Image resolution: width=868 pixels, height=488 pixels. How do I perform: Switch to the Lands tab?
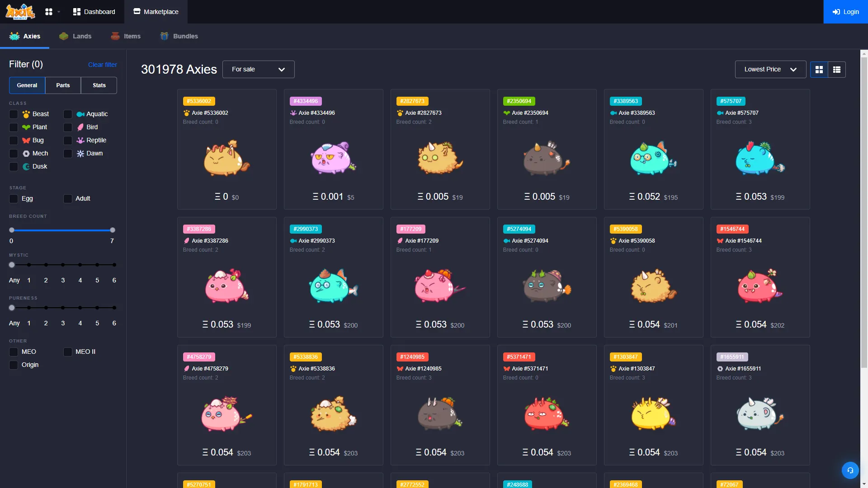click(x=75, y=36)
